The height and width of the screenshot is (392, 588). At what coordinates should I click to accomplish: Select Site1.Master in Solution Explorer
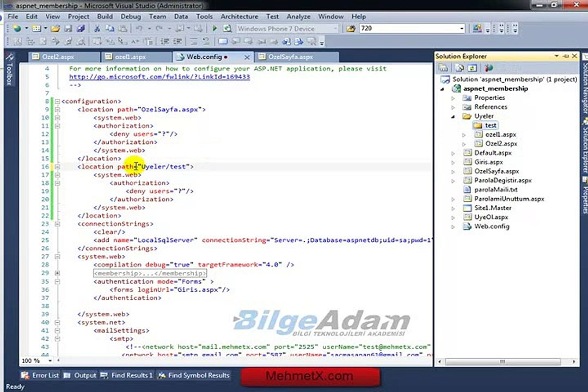coord(493,208)
